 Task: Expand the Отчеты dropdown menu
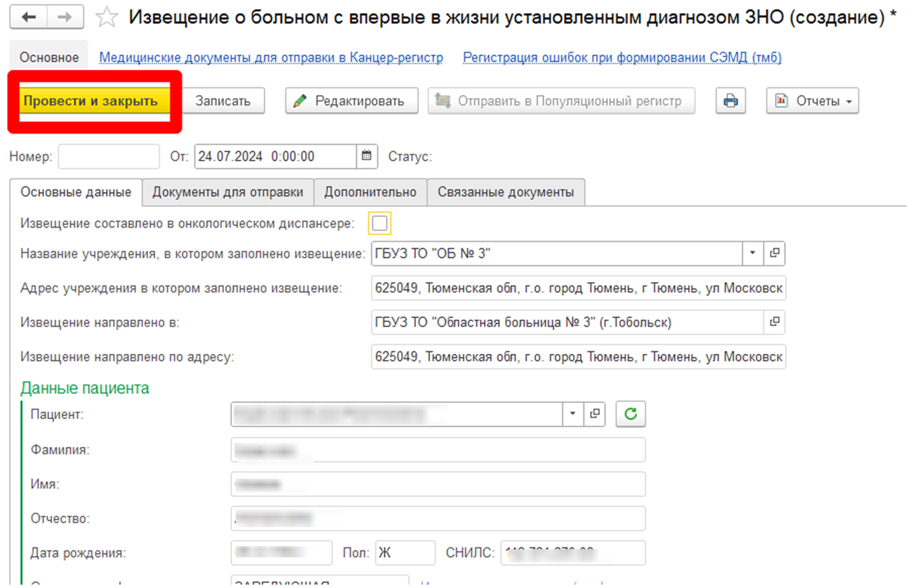tap(812, 101)
